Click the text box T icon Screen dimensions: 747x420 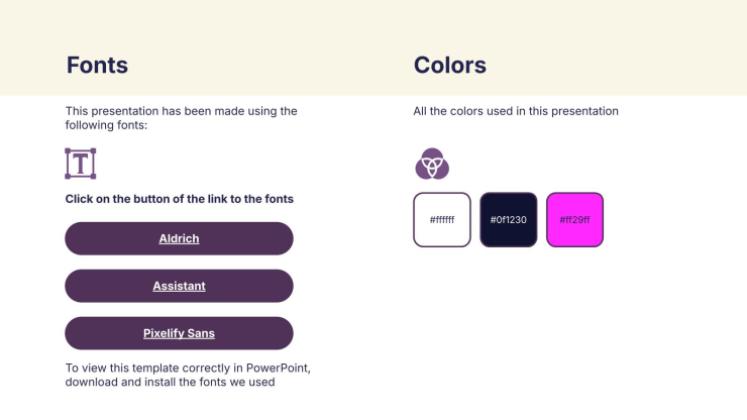click(x=80, y=163)
